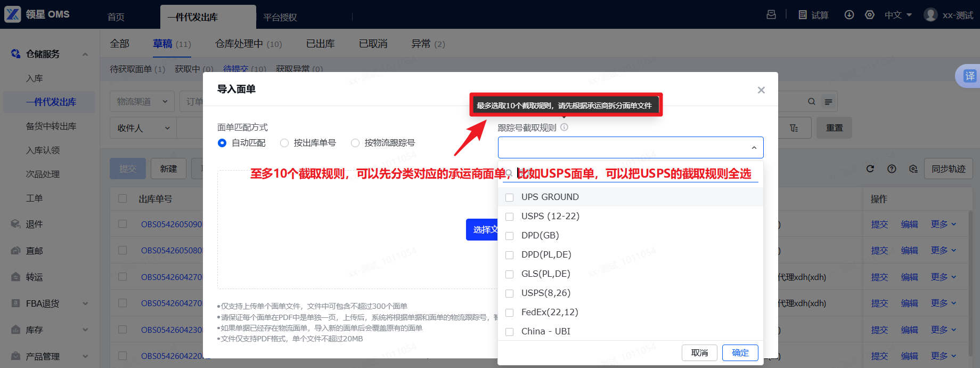This screenshot has width=980, height=368.
Task: Click the 新建 button
Action: [168, 169]
